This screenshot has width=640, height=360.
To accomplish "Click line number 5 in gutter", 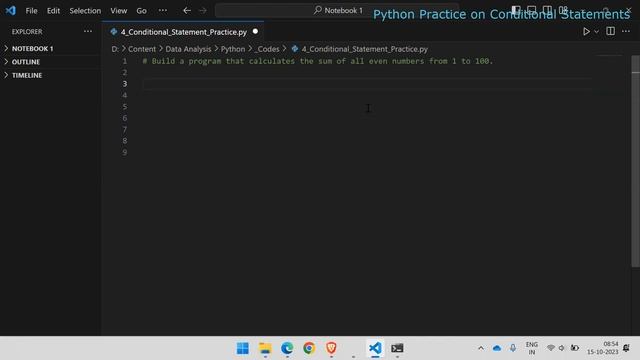I will (124, 107).
